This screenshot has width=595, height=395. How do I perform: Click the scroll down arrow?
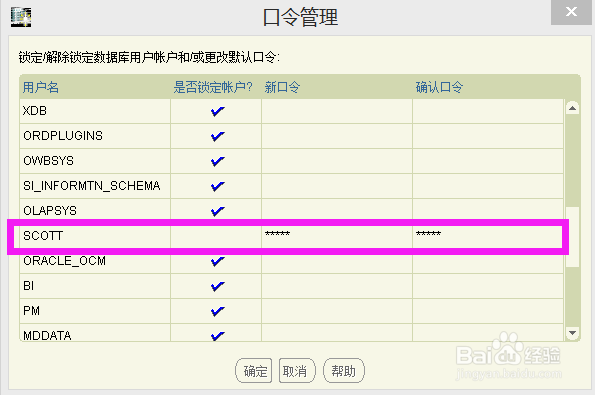(572, 333)
